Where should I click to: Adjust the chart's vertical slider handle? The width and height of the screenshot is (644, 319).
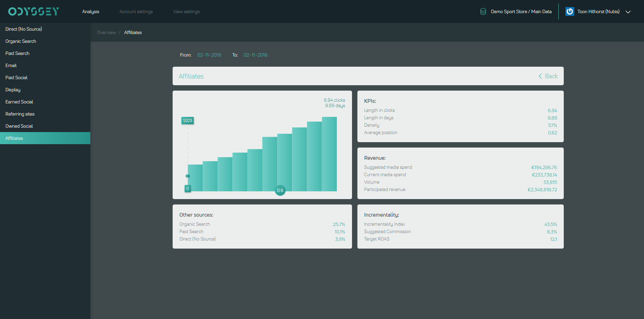(188, 176)
